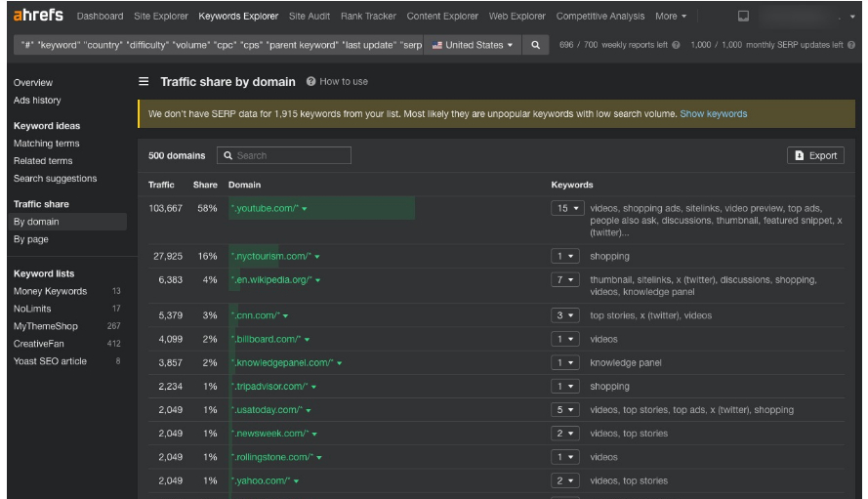Click the Keywords column header
This screenshot has width=868, height=499.
[x=572, y=185]
